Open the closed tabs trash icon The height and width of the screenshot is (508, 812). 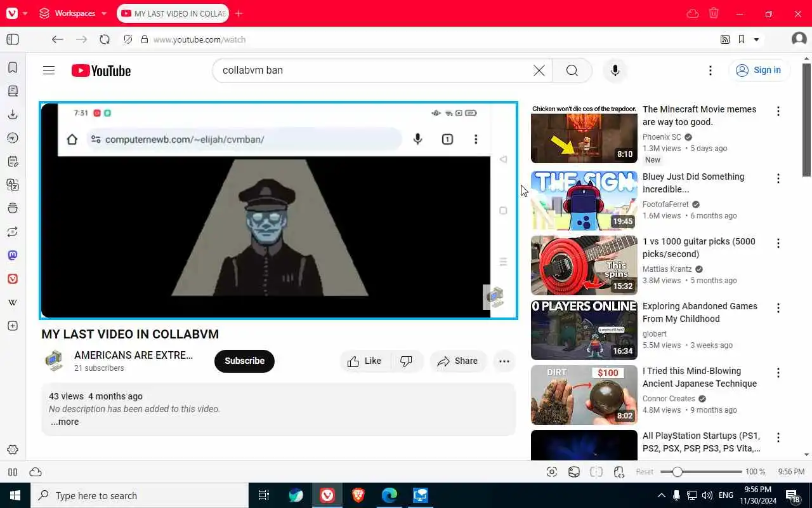(x=714, y=13)
